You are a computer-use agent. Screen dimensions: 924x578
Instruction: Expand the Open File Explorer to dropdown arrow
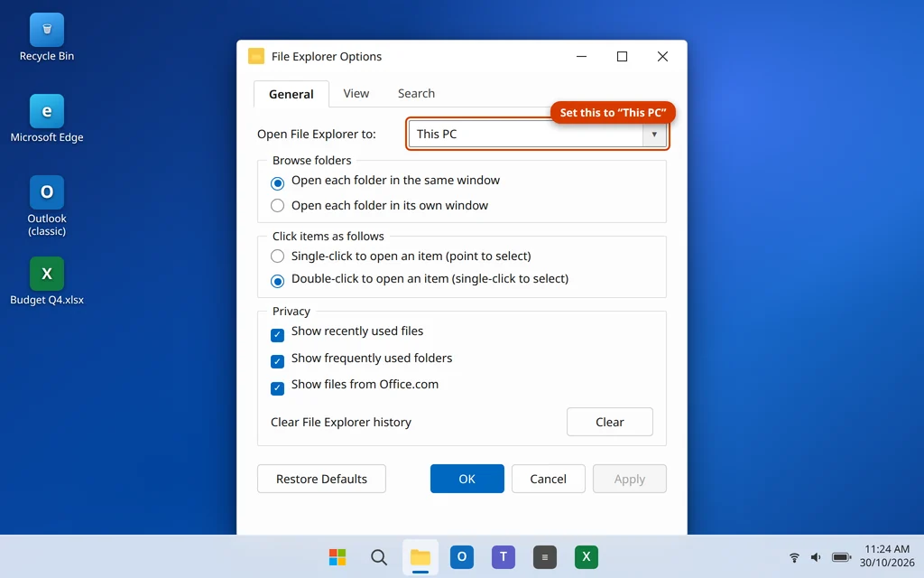tap(654, 134)
